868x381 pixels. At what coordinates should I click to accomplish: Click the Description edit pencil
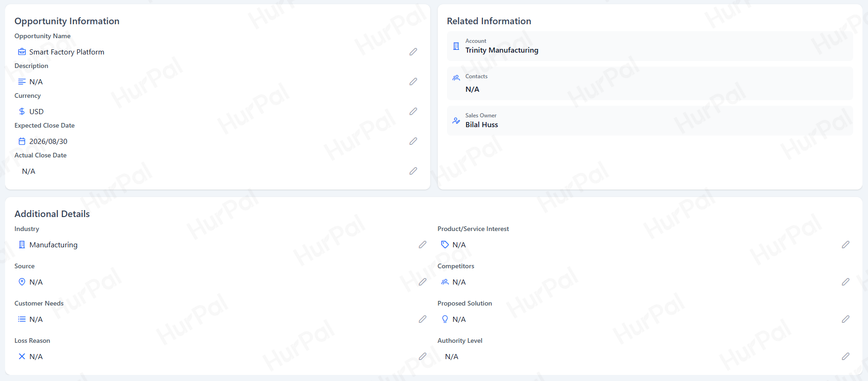click(413, 82)
